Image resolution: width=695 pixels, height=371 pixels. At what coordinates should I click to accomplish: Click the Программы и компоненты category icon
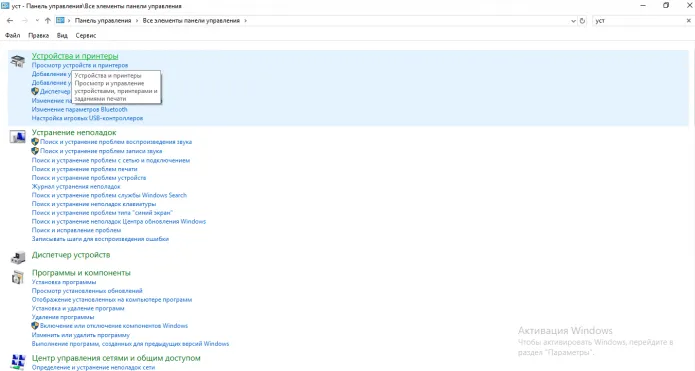pyautogui.click(x=18, y=277)
